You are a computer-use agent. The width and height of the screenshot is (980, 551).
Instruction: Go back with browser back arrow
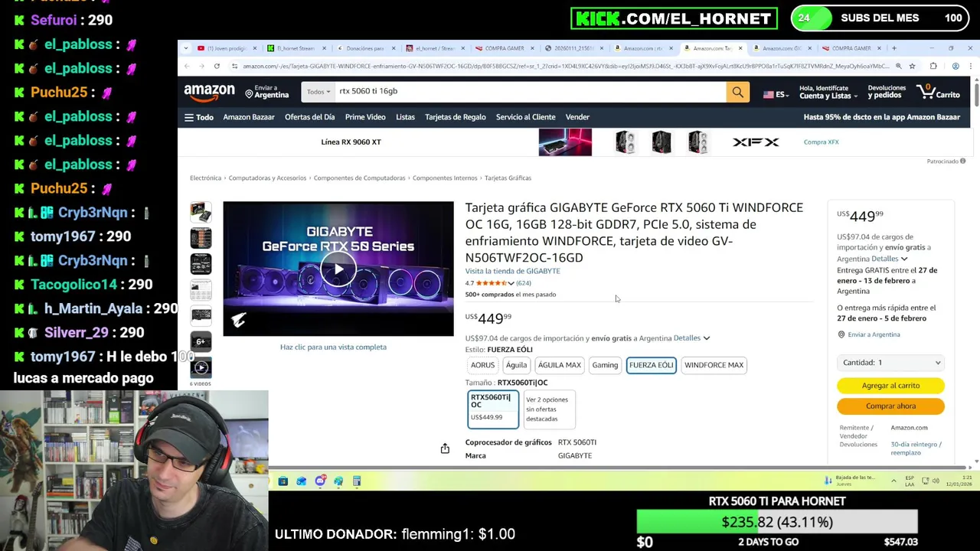[187, 67]
